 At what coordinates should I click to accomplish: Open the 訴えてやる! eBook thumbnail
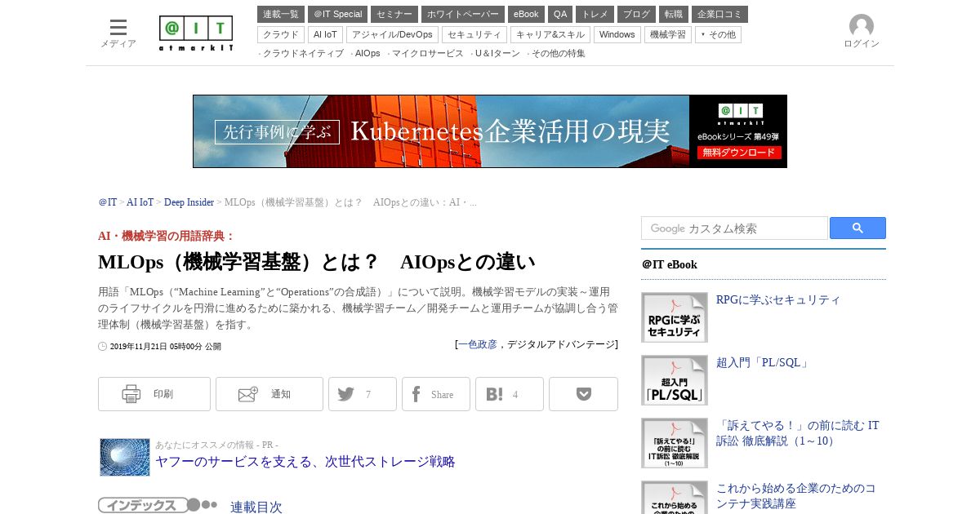click(x=675, y=443)
